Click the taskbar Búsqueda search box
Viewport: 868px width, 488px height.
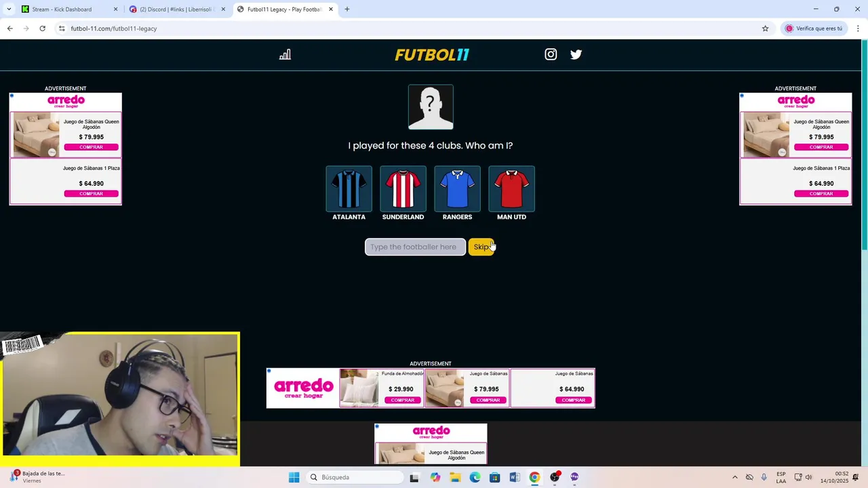tap(353, 477)
